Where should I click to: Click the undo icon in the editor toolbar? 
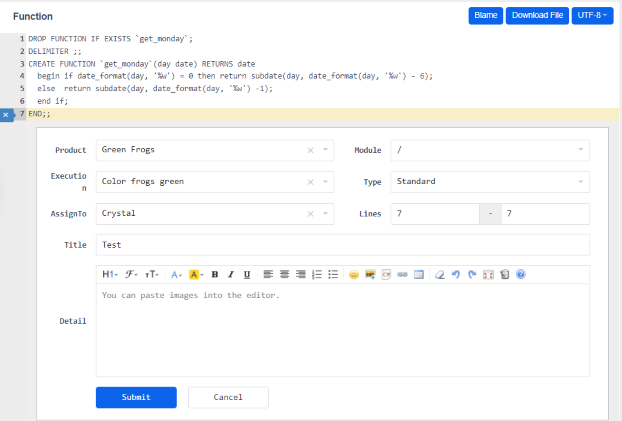coord(456,274)
